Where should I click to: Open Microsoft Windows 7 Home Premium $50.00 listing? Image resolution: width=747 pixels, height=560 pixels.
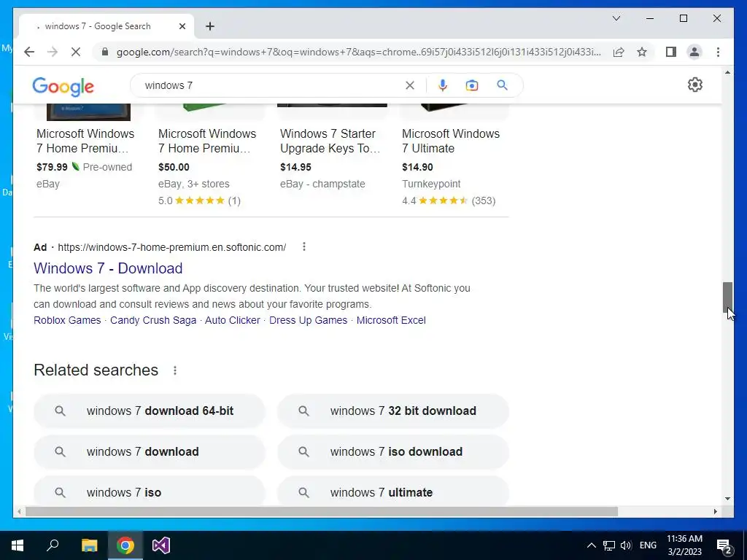click(207, 141)
